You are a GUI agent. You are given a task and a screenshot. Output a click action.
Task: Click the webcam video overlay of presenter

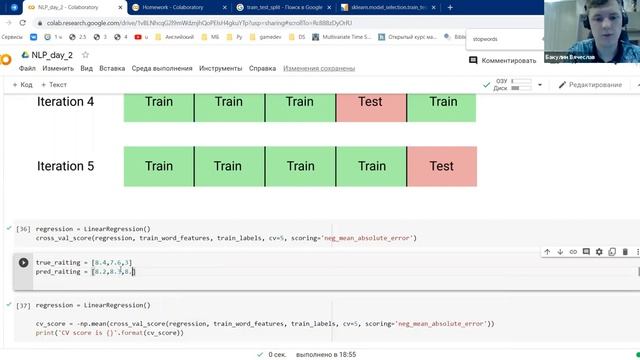click(592, 31)
